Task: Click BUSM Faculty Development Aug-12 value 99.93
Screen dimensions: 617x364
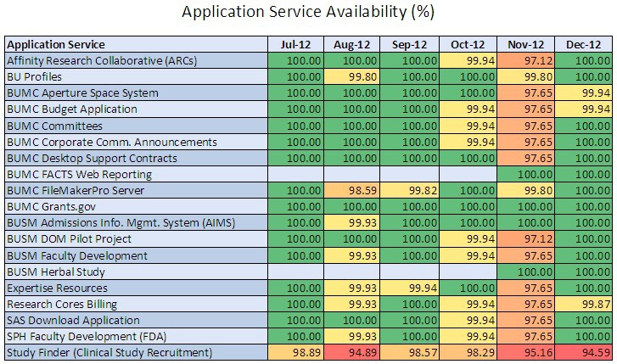Action: [352, 255]
